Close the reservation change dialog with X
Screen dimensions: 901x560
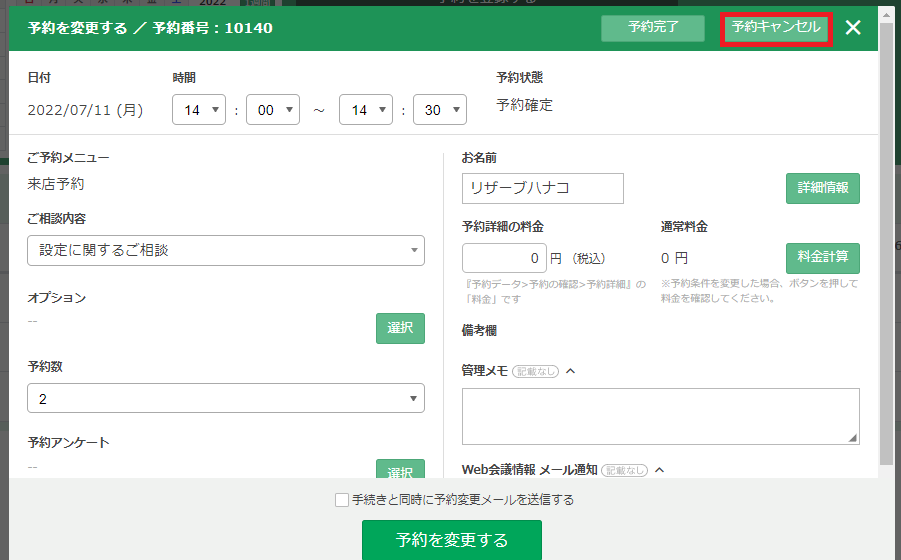pyautogui.click(x=853, y=28)
